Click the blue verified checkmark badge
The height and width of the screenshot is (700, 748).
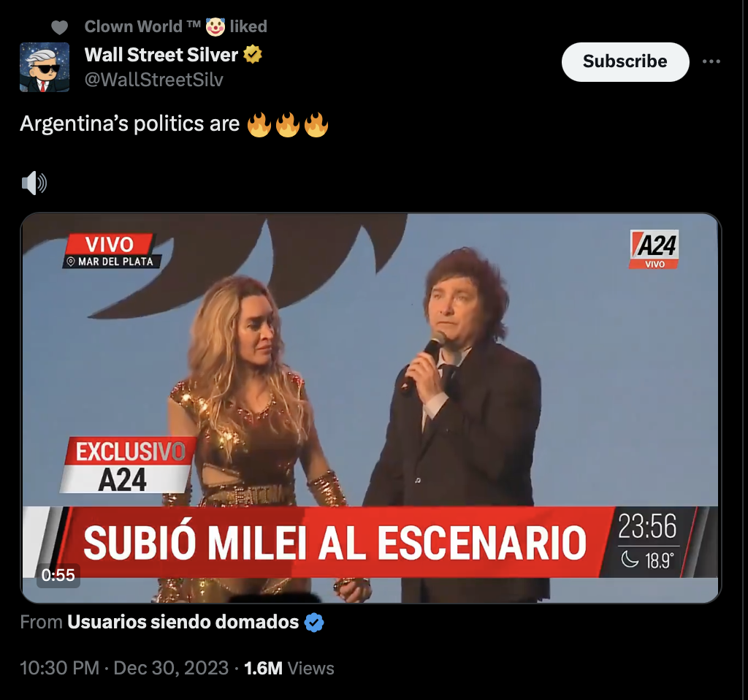(x=314, y=623)
